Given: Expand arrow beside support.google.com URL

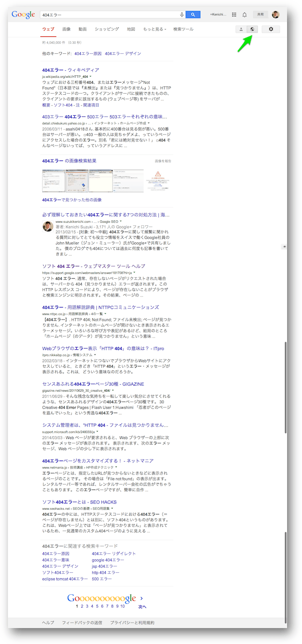Looking at the screenshot, I should (134, 273).
